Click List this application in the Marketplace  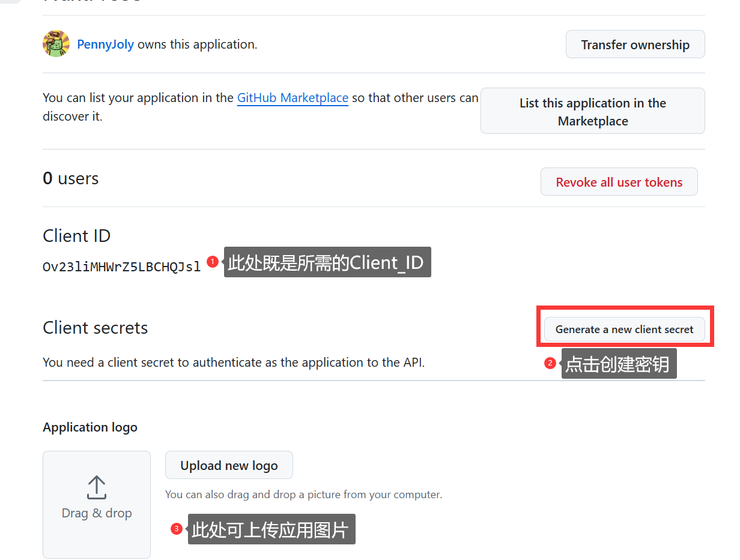pyautogui.click(x=592, y=112)
